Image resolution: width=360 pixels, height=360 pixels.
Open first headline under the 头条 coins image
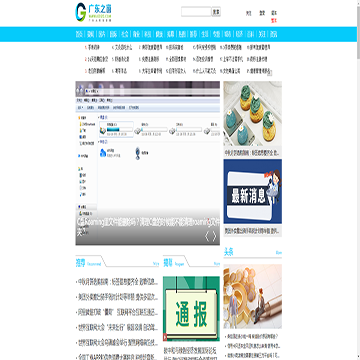(252, 336)
